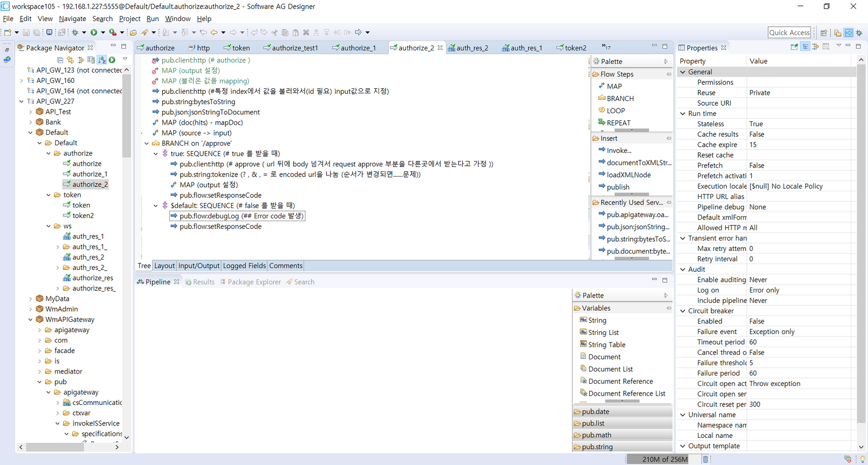This screenshot has width=868, height=465.
Task: Click the Run green play toolbar icon
Action: 94,33
